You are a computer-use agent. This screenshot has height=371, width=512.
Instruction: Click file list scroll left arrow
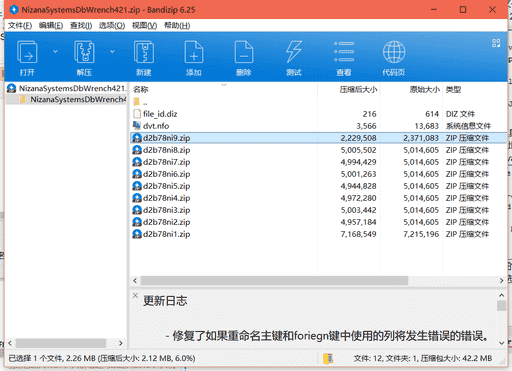135,281
